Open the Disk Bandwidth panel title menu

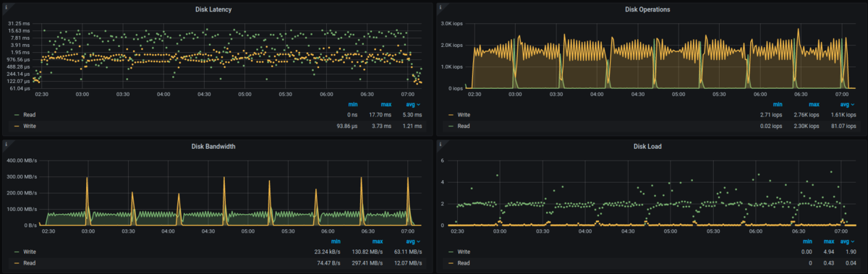click(x=213, y=146)
